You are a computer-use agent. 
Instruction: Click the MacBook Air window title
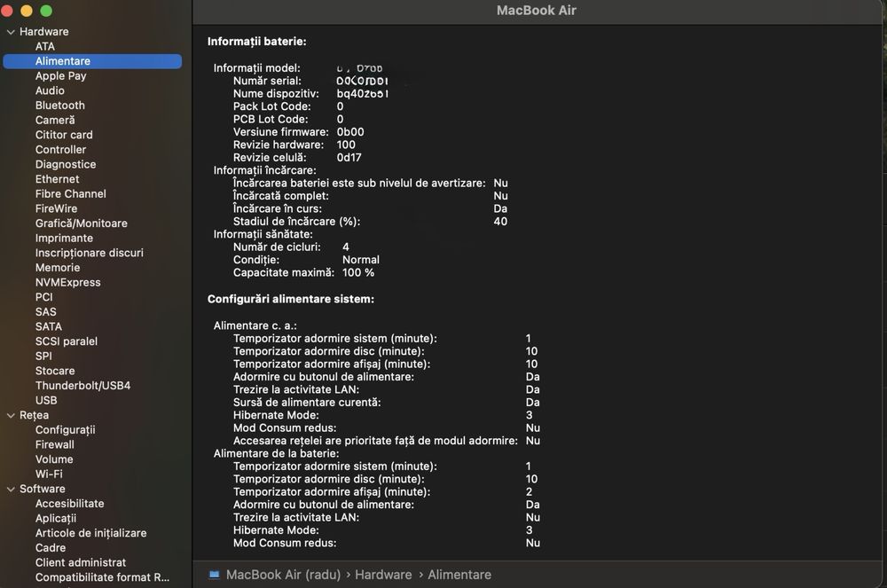point(537,10)
